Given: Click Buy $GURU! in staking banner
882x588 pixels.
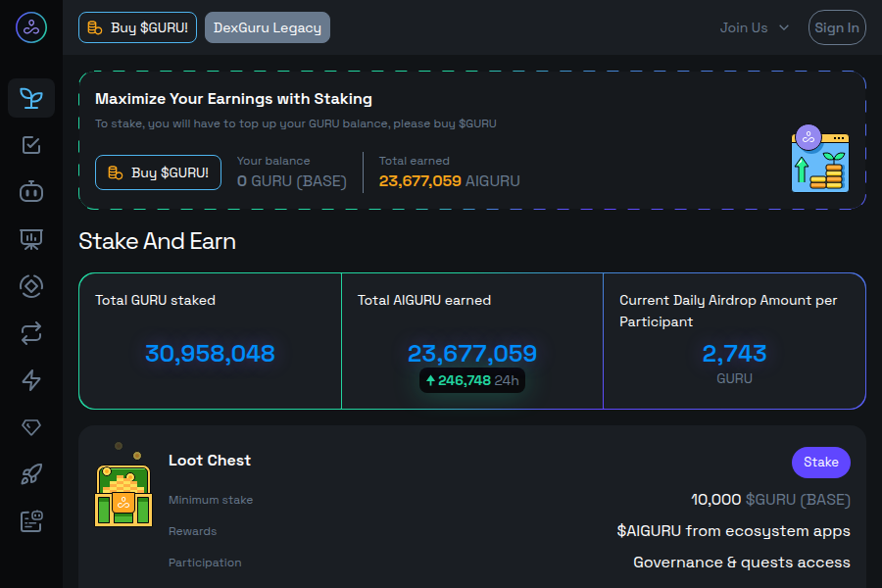Looking at the screenshot, I should pyautogui.click(x=158, y=172).
